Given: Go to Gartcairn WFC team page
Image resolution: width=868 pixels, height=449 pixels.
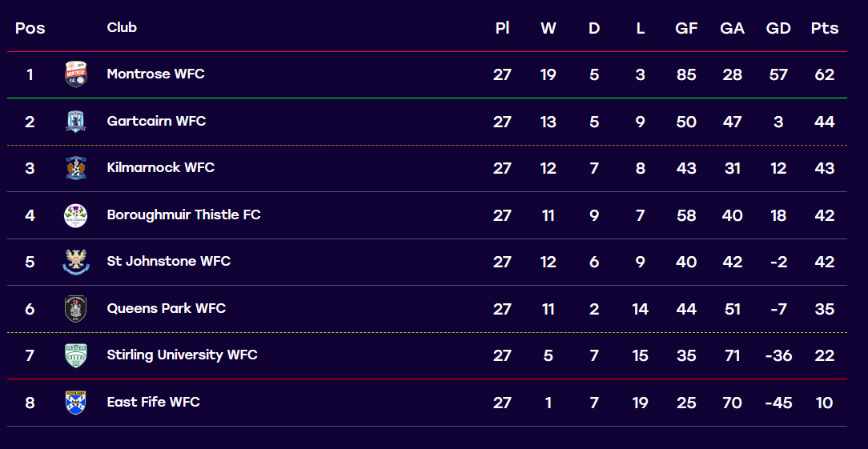Looking at the screenshot, I should pyautogui.click(x=156, y=121).
